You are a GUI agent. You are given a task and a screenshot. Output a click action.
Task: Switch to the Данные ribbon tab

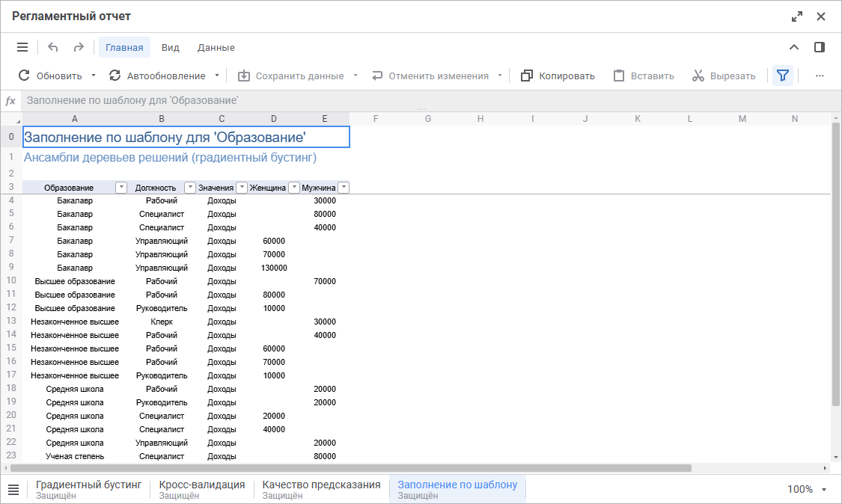point(216,47)
